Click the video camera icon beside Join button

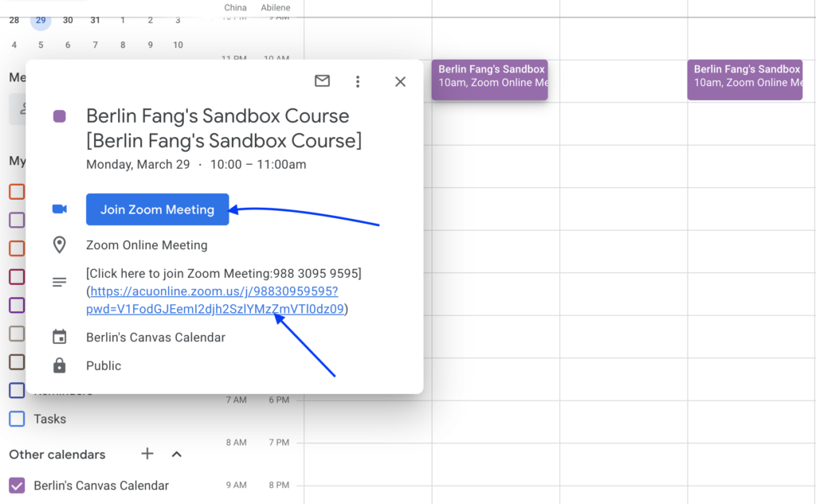tap(60, 209)
